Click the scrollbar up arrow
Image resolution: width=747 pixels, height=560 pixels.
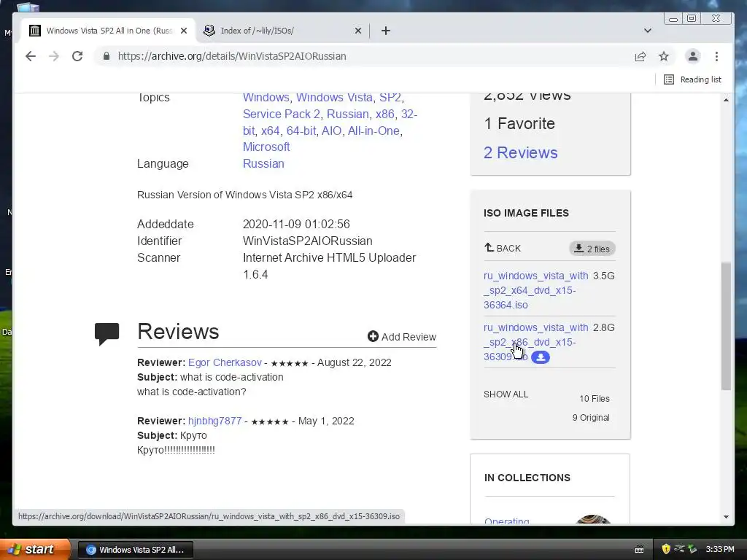(x=726, y=100)
